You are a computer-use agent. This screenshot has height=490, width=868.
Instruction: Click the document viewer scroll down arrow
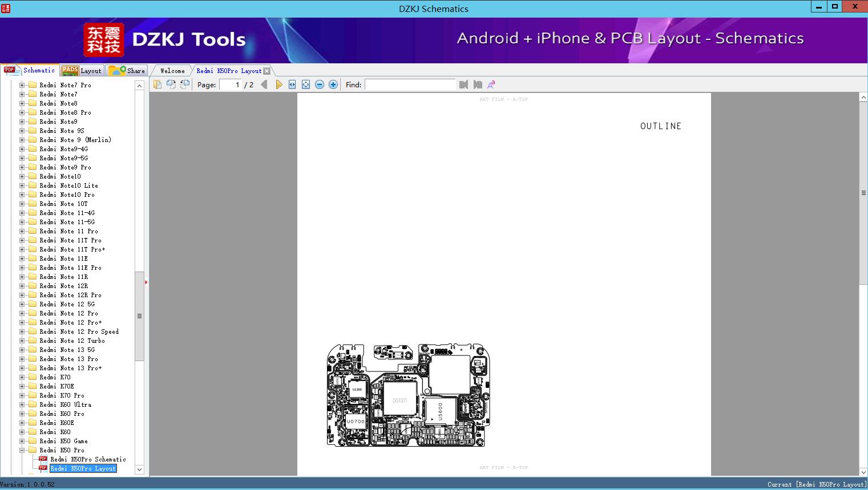point(863,472)
